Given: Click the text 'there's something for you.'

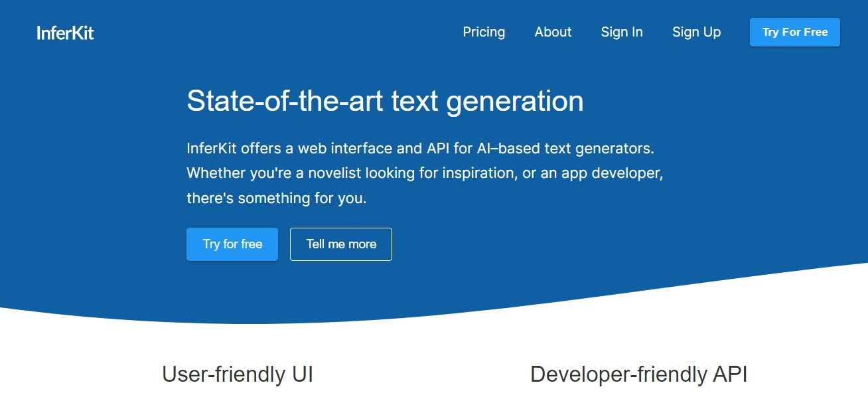Looking at the screenshot, I should click(276, 198).
